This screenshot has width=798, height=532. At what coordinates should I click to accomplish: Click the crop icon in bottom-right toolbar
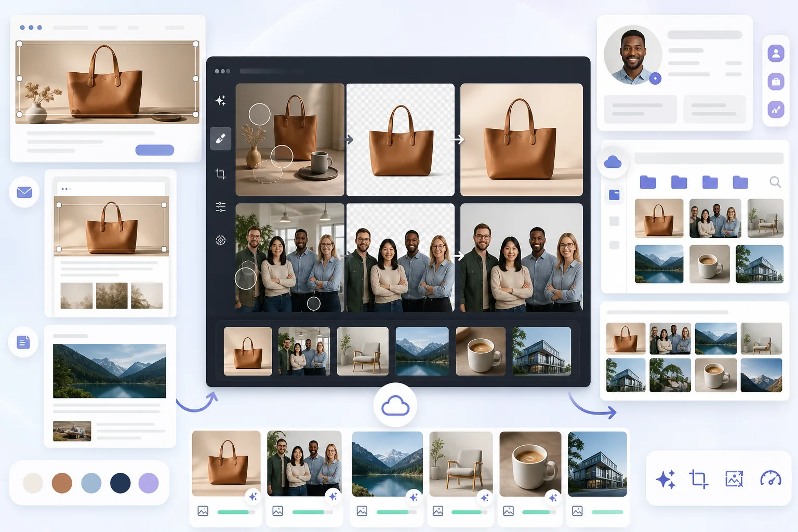(699, 478)
